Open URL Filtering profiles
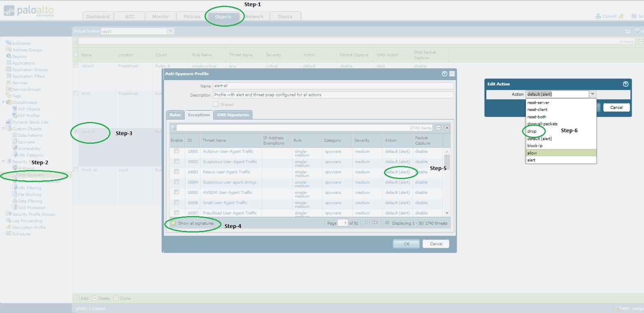 (30, 188)
